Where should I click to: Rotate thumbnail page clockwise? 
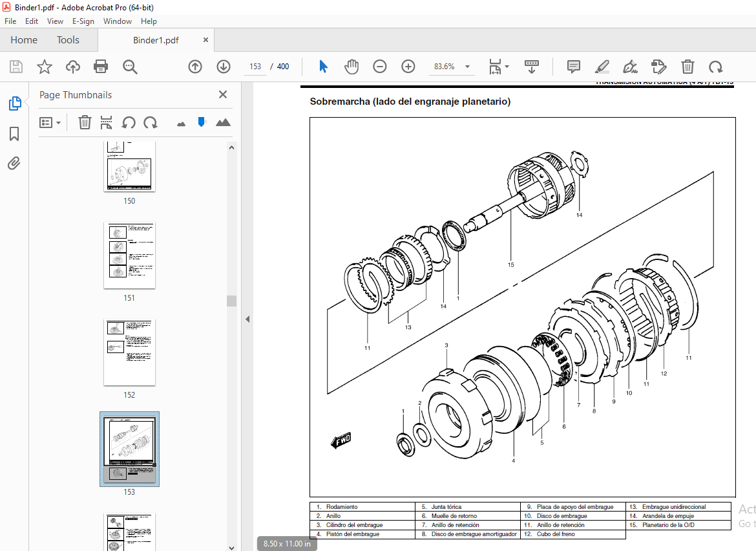(151, 122)
